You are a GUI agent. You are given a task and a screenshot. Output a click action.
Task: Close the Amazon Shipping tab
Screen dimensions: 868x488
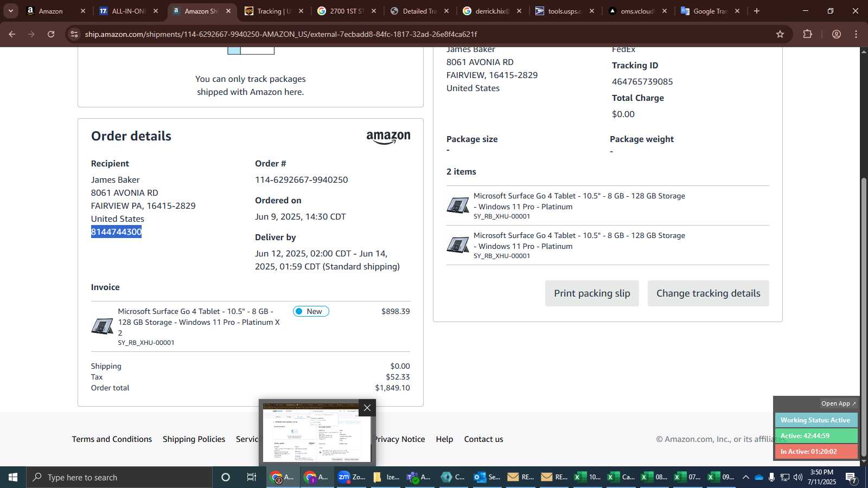[x=228, y=11]
